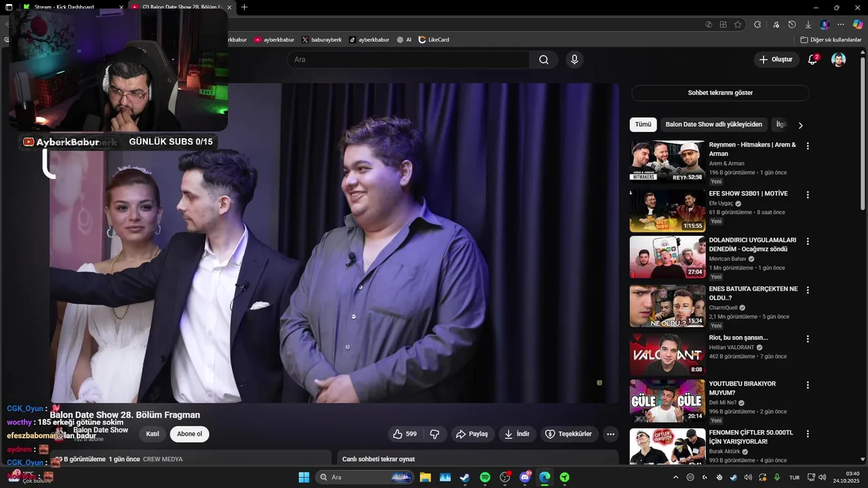The width and height of the screenshot is (868, 488).
Task: Close the Balon Date Show browser tab
Action: (229, 7)
